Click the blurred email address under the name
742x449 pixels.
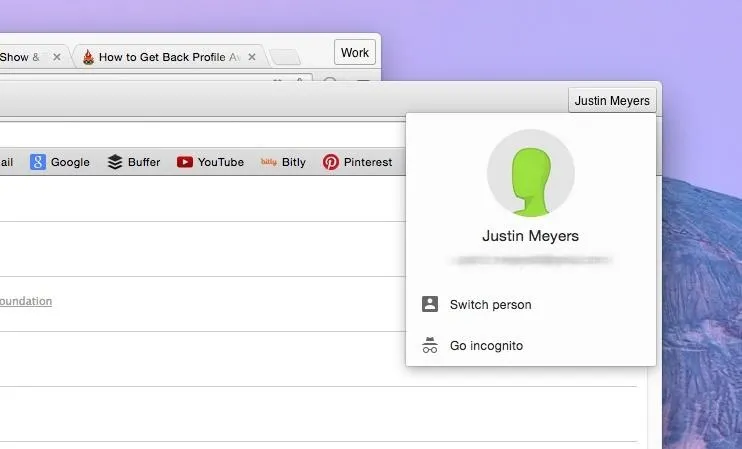click(530, 260)
